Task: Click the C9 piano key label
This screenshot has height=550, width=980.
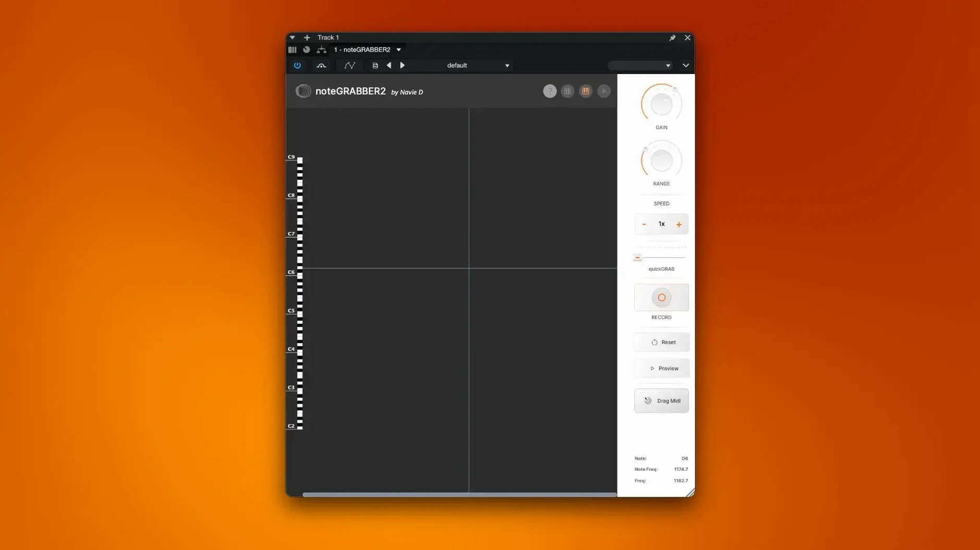Action: [291, 157]
